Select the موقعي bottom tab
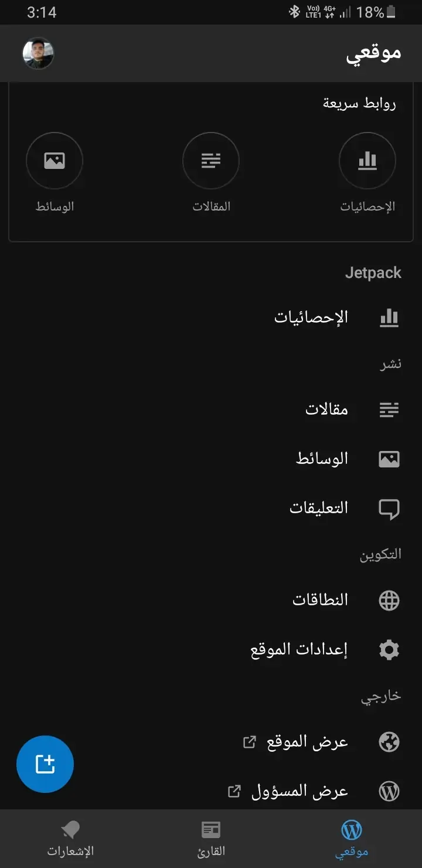Viewport: 422px width, 868px height. pyautogui.click(x=352, y=839)
